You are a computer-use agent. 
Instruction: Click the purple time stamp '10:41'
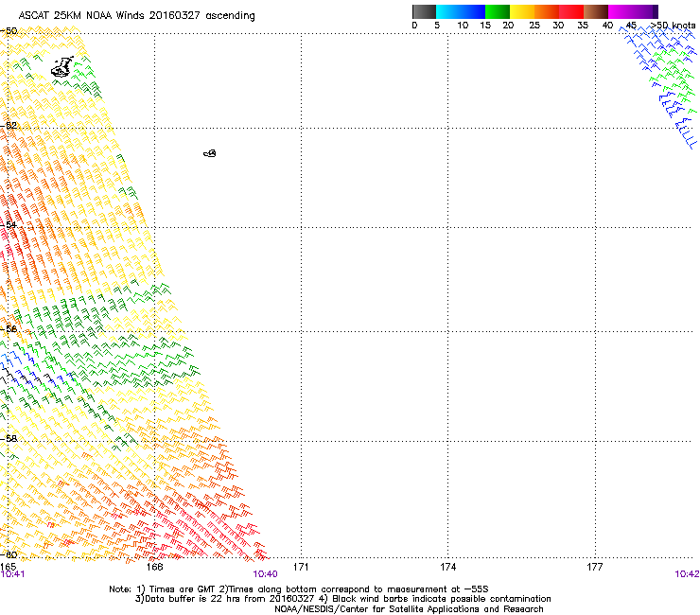[x=12, y=574]
